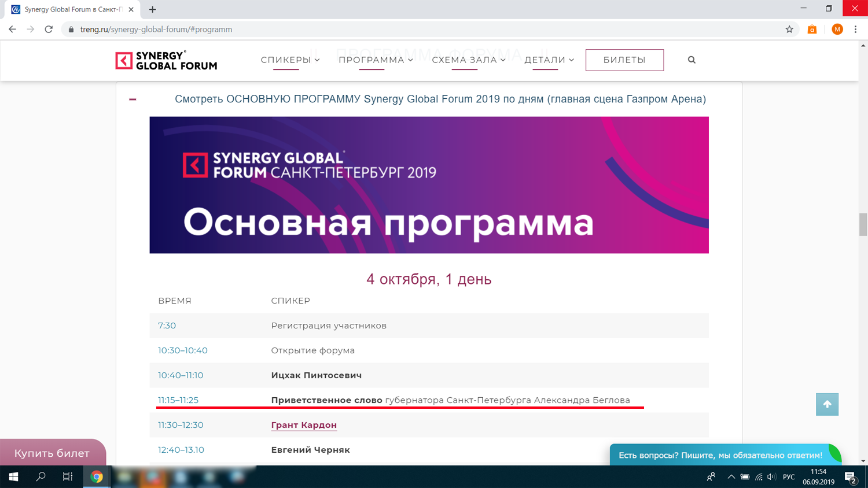
Task: Open the orange shopping extension icon
Action: 812,29
